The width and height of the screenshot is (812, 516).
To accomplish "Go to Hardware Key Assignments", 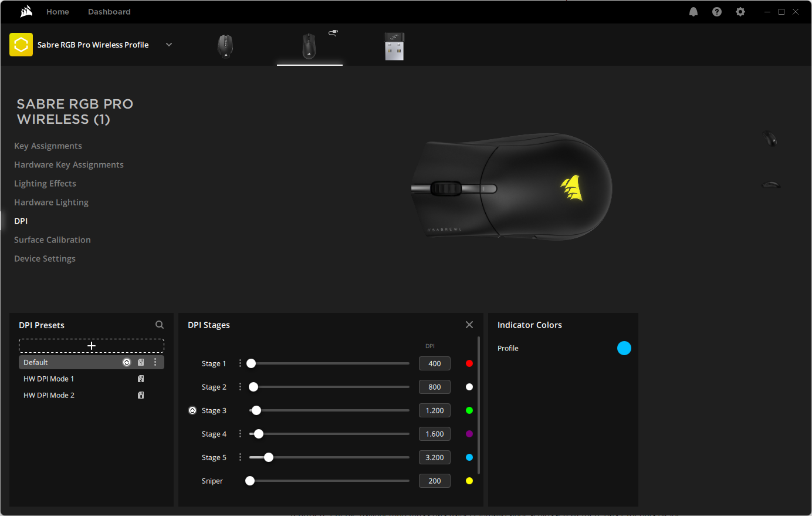I will click(x=69, y=164).
